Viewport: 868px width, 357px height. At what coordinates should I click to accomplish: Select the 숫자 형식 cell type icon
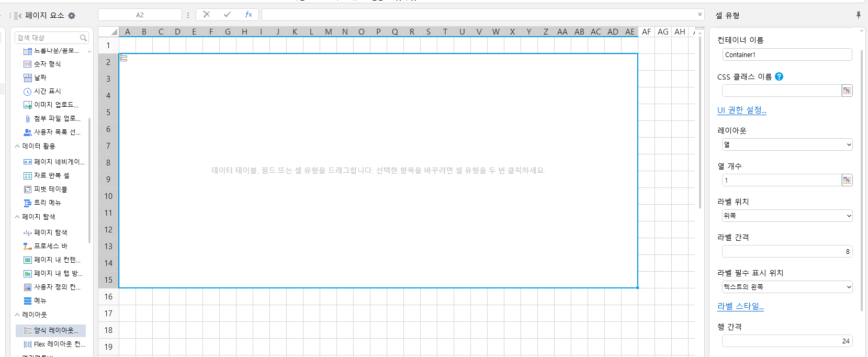(x=28, y=64)
